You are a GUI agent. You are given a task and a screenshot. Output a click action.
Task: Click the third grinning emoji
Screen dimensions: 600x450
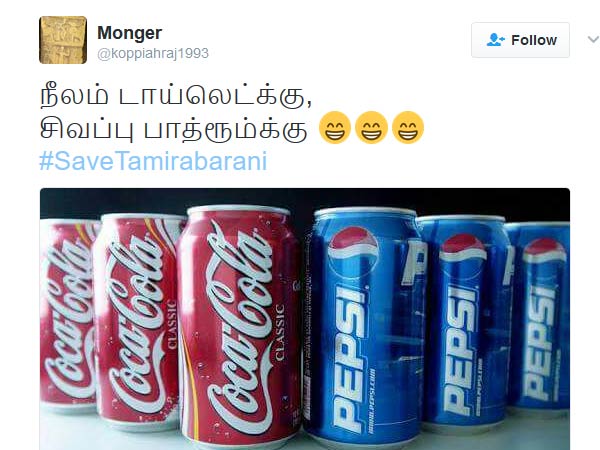408,127
